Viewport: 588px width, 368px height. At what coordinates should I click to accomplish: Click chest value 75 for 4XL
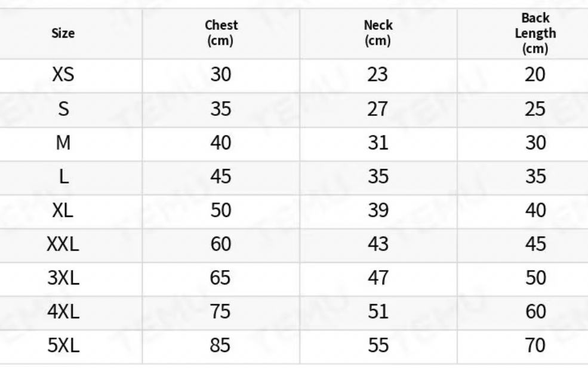pyautogui.click(x=221, y=312)
